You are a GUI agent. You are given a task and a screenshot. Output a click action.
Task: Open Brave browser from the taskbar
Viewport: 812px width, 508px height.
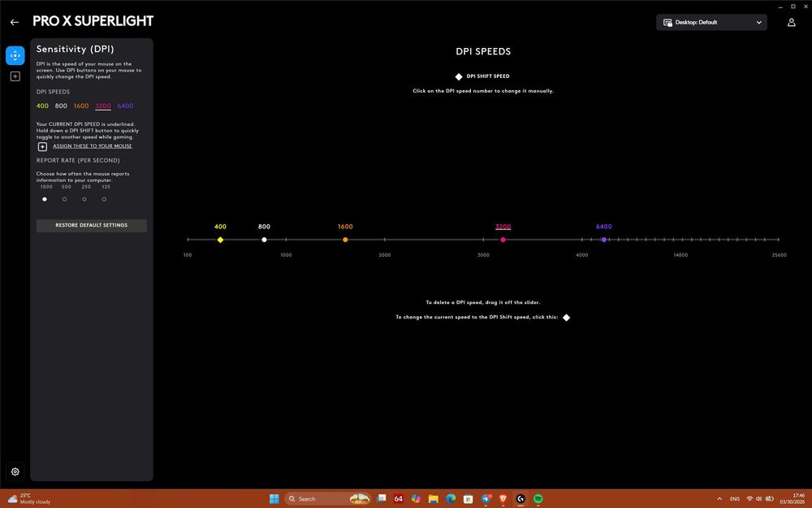[503, 499]
